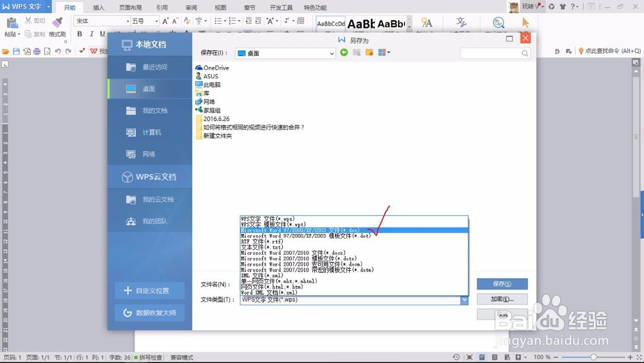The width and height of the screenshot is (644, 363).
Task: Increase font size with A+ icon
Action: point(166,21)
